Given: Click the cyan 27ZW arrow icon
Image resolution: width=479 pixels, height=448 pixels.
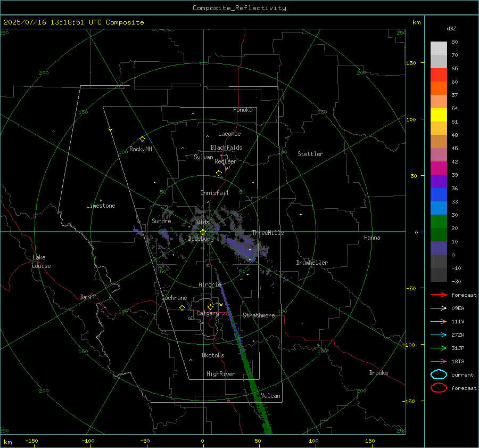Looking at the screenshot, I should 439,335.
